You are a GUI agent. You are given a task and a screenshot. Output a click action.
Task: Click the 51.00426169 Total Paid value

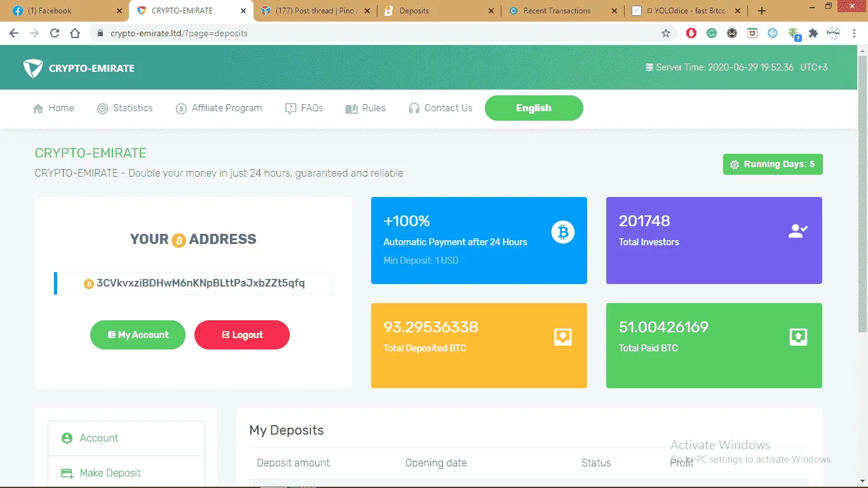click(663, 327)
